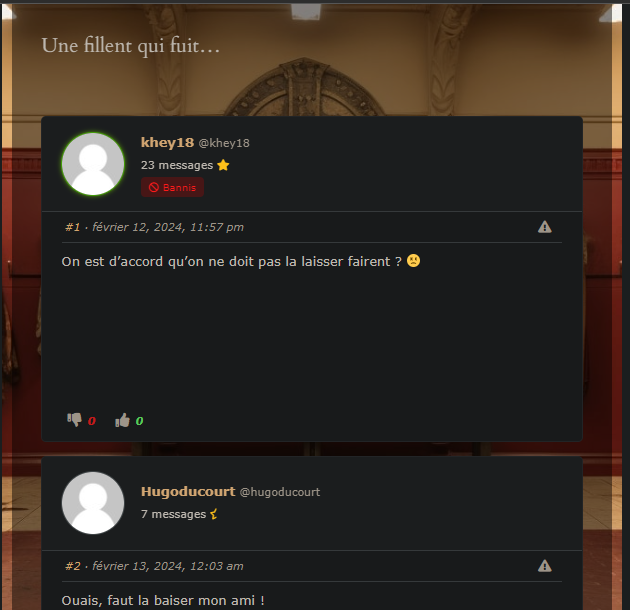Open khey18's profile avatar
The height and width of the screenshot is (610, 630).
(93, 164)
